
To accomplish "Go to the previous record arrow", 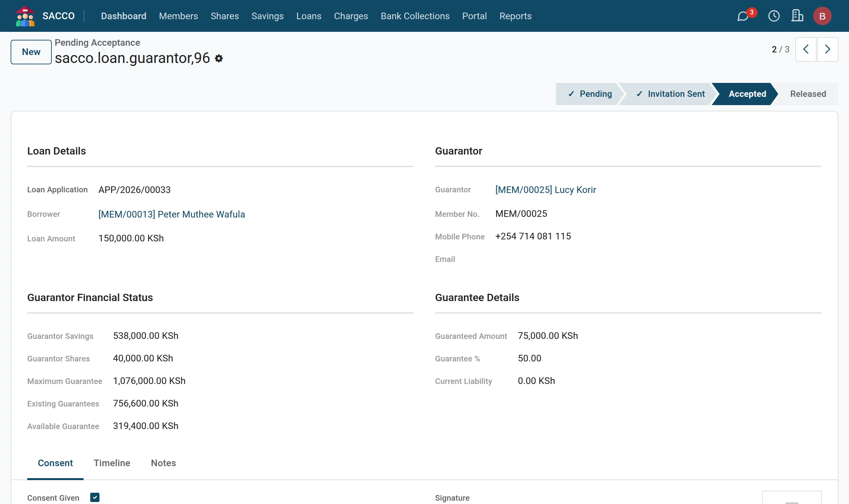I will pyautogui.click(x=806, y=49).
